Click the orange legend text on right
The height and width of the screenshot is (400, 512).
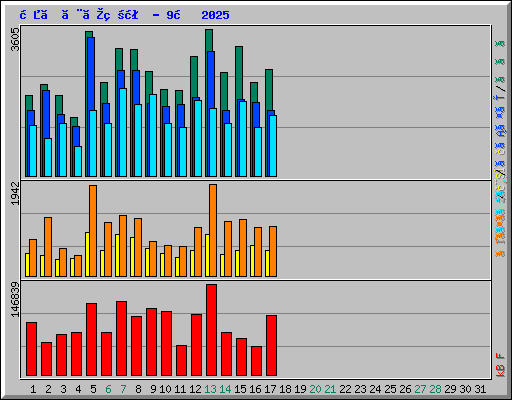[x=500, y=233]
